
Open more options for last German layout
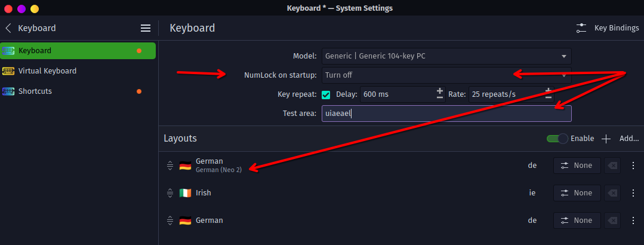click(x=633, y=220)
